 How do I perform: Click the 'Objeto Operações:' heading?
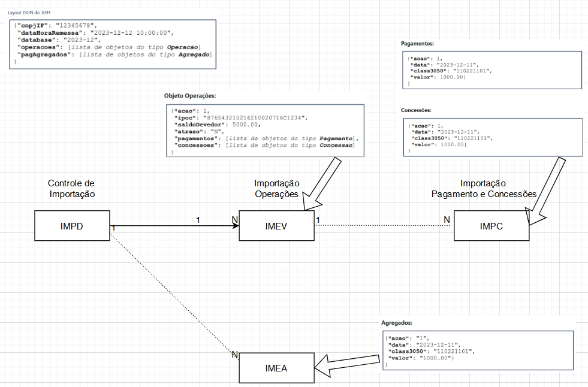[x=190, y=96]
